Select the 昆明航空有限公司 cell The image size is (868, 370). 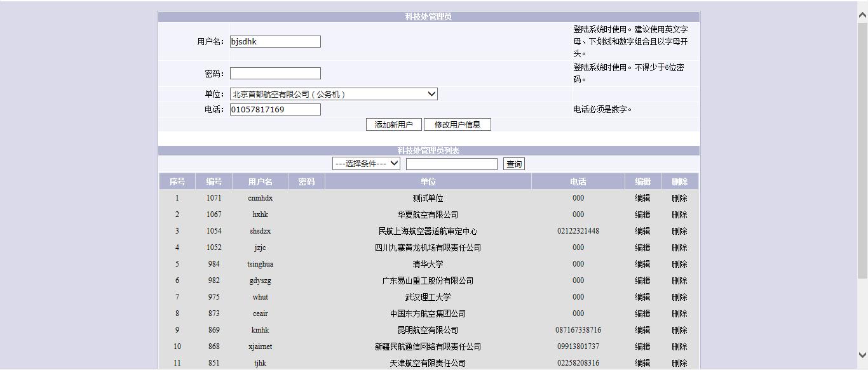click(428, 330)
